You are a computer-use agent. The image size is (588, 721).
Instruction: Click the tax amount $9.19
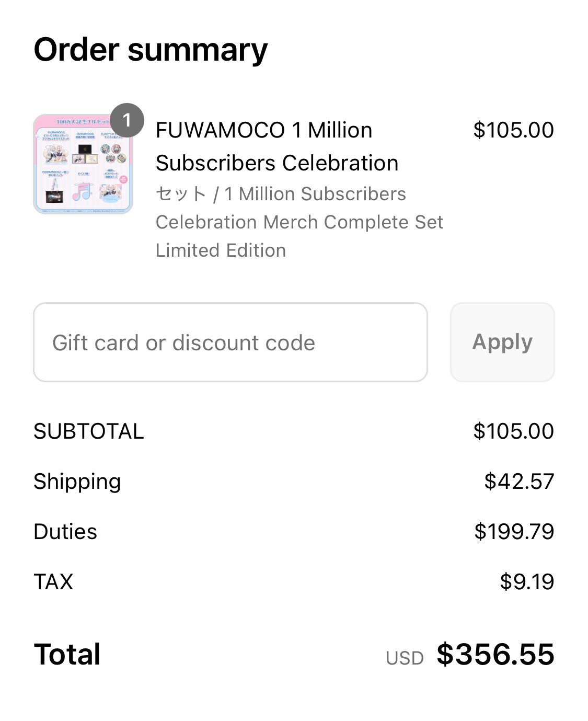pyautogui.click(x=527, y=582)
